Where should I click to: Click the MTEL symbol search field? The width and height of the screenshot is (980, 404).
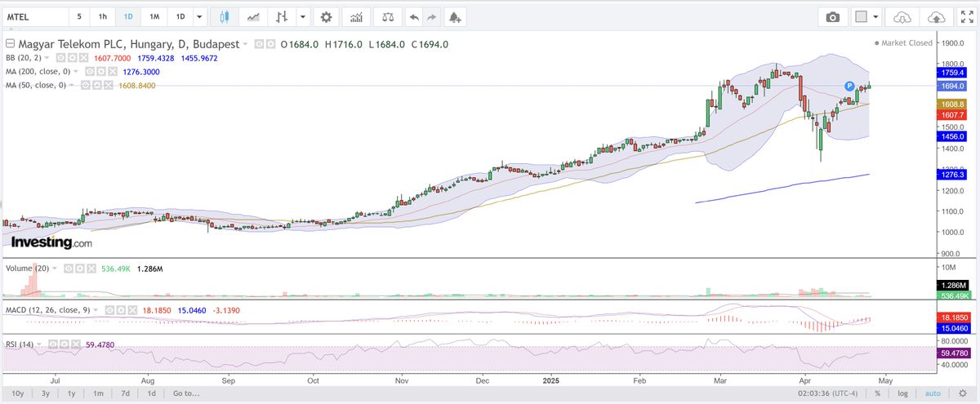[x=34, y=16]
